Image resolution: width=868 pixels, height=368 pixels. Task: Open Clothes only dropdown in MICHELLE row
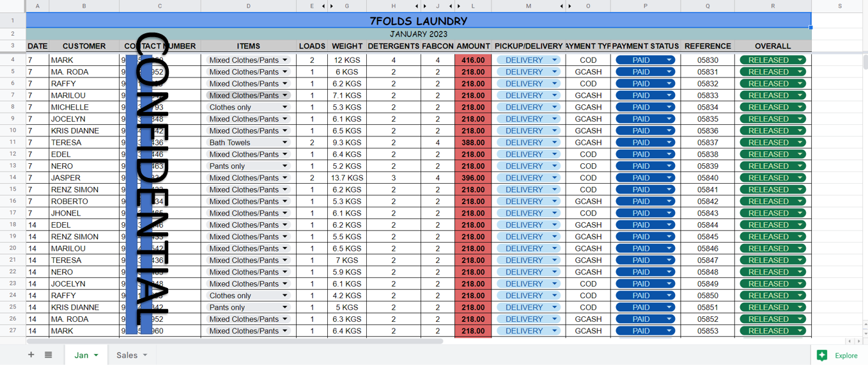pos(285,108)
